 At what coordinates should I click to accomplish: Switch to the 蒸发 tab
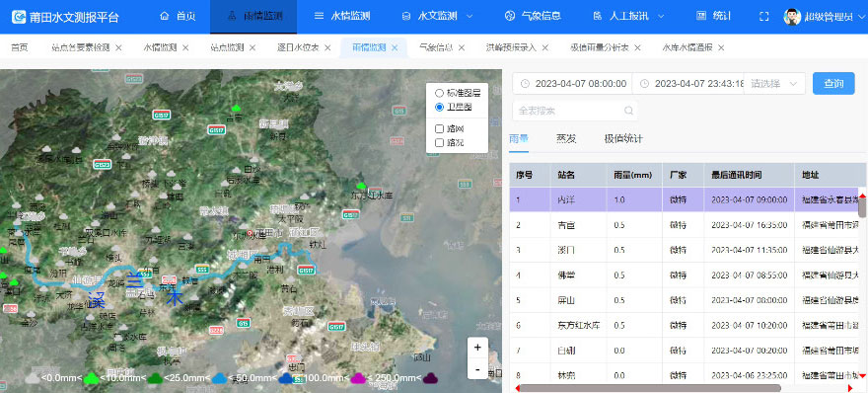click(x=566, y=138)
